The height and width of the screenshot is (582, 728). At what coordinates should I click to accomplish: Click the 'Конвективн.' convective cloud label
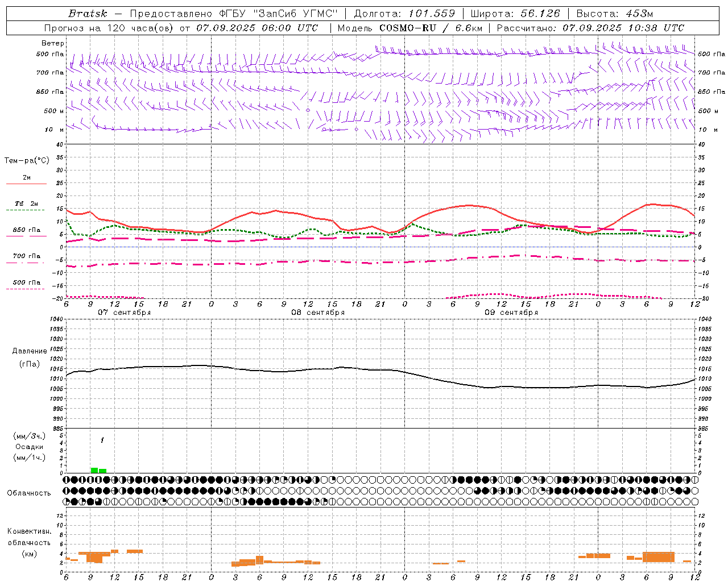(30, 531)
